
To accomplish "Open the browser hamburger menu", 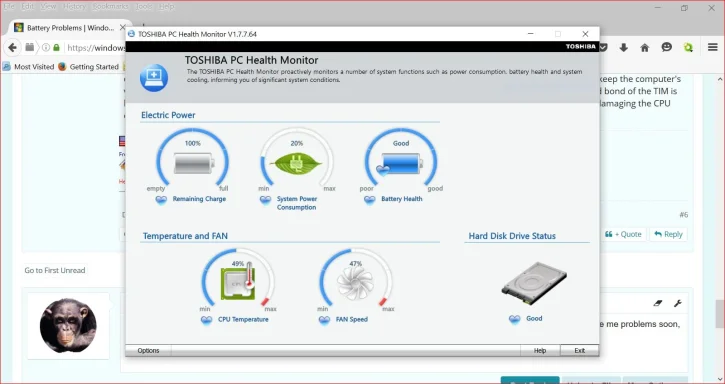I will 713,47.
